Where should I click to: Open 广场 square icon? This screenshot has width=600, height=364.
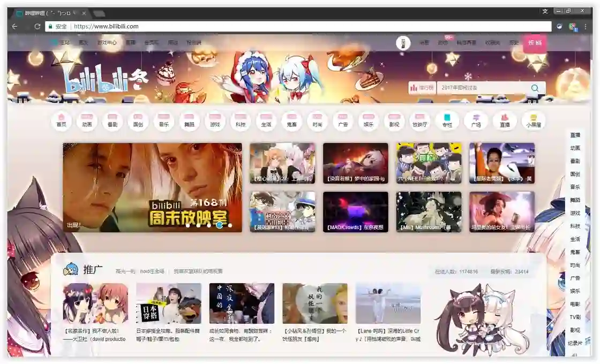coord(476,121)
